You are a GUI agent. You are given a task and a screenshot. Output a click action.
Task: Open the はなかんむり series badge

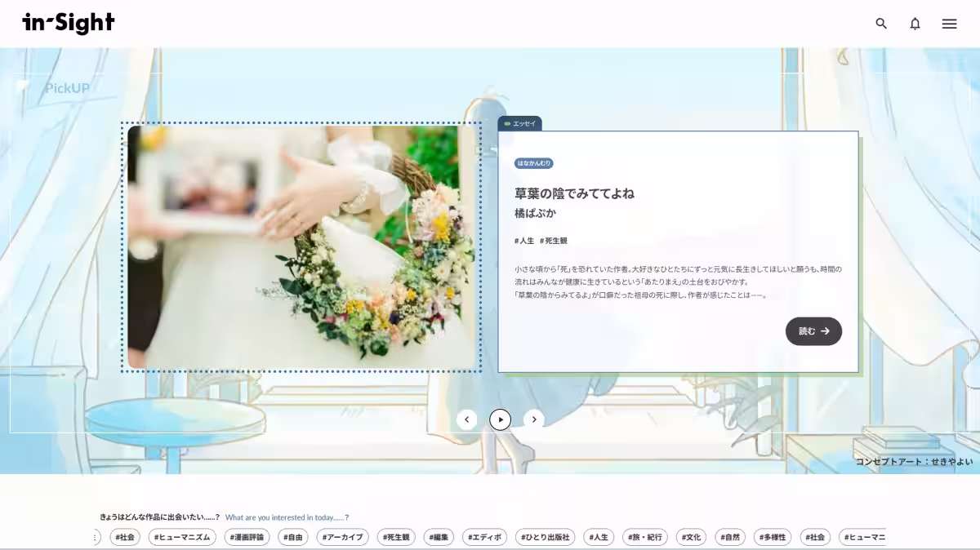pos(535,163)
